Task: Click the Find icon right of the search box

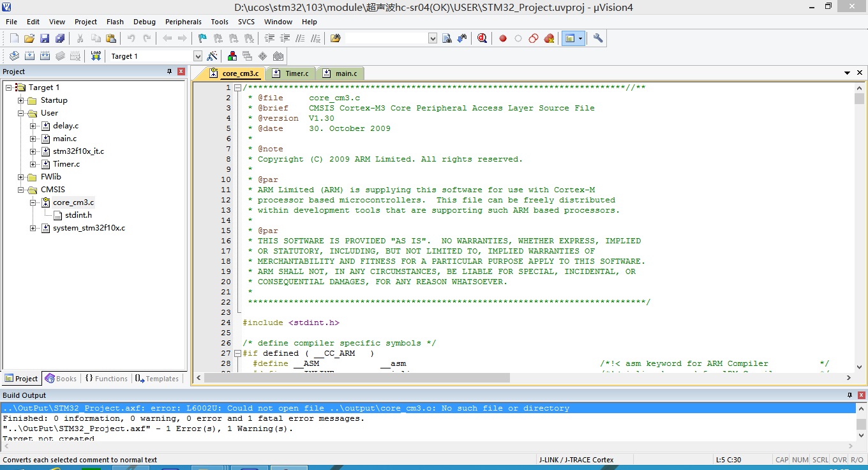Action: [x=447, y=38]
